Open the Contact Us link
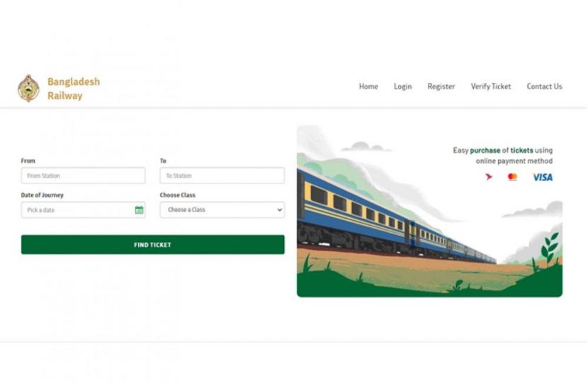The width and height of the screenshot is (588, 385). [544, 86]
